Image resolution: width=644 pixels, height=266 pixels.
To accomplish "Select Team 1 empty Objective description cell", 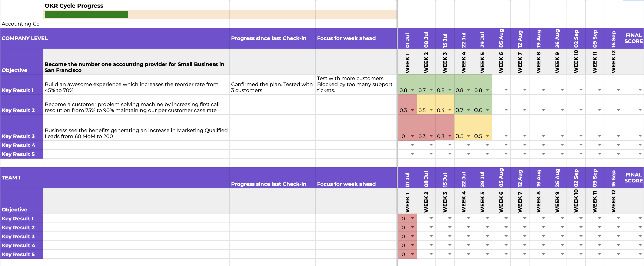I will pos(136,201).
